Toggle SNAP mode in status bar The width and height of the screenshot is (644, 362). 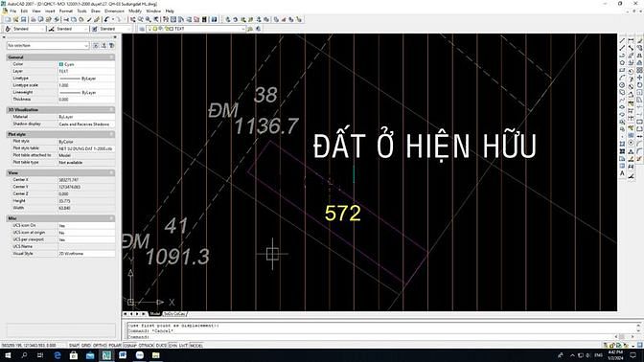(74, 346)
